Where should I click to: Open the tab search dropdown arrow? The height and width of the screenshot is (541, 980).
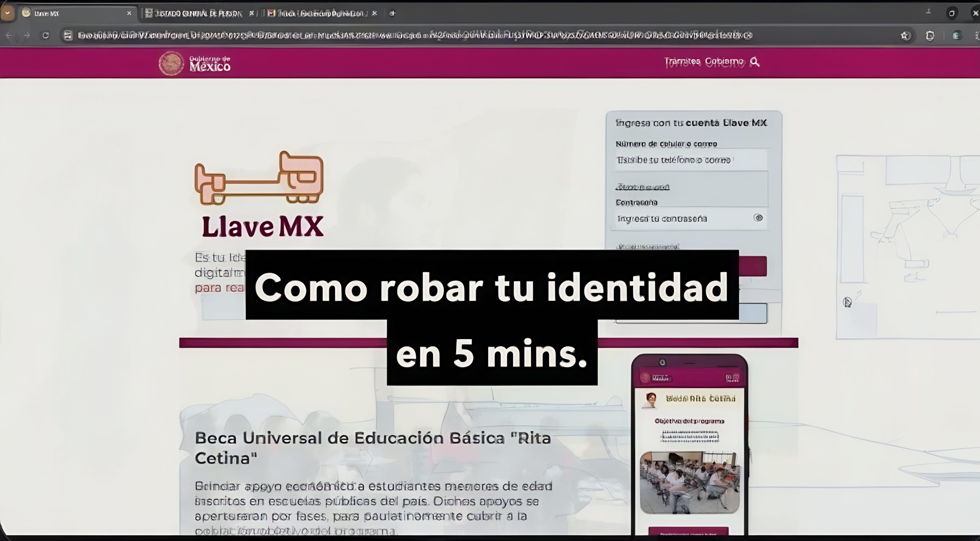[7, 13]
